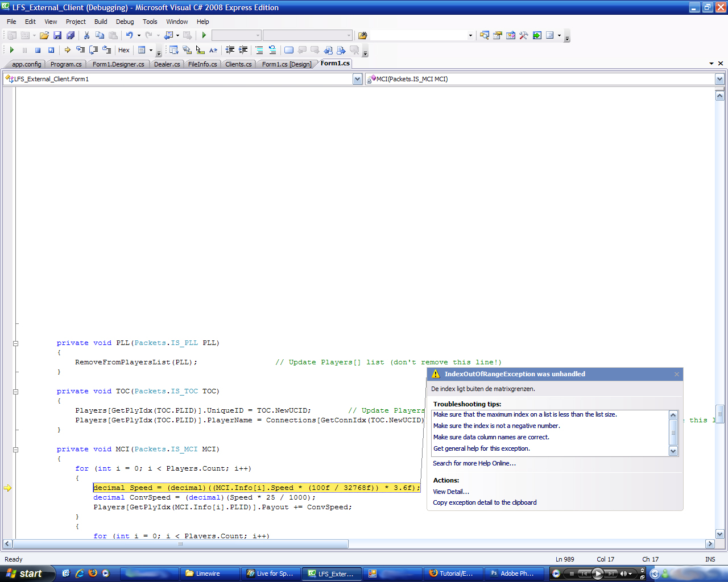Screen dimensions: 728x582
Task: Open the find combo box dropdown arrow
Action: (470, 35)
